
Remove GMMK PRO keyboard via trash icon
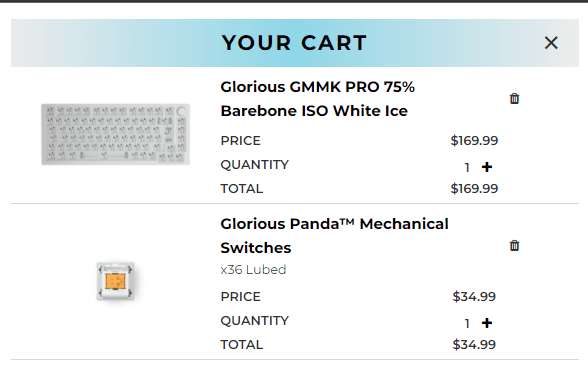(514, 99)
